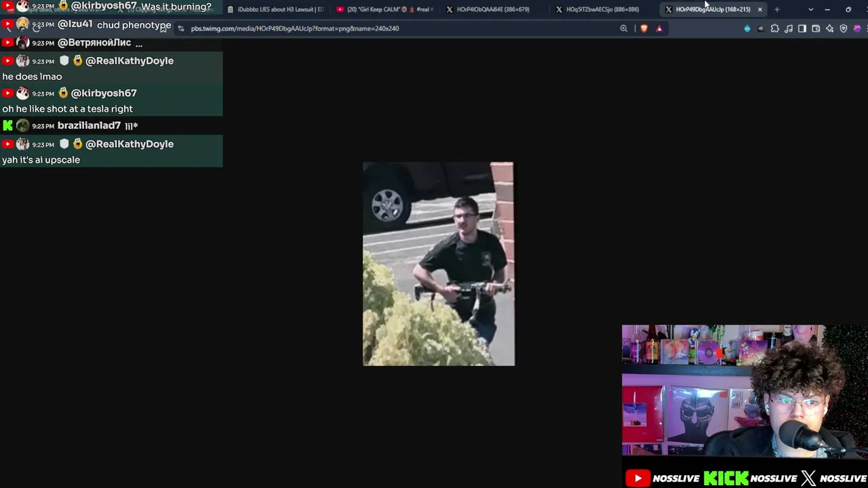
Task: Click the YouTube logo in the NOSSLIVE banner
Action: point(637,479)
